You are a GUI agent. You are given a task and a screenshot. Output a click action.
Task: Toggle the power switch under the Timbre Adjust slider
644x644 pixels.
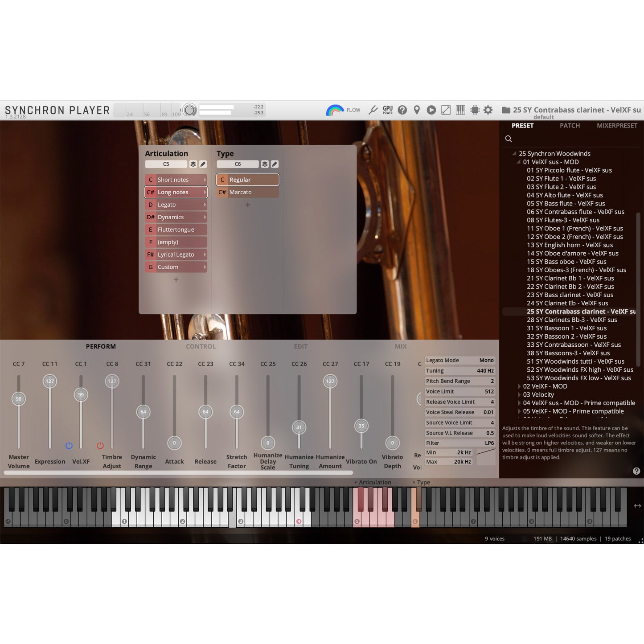[100, 445]
